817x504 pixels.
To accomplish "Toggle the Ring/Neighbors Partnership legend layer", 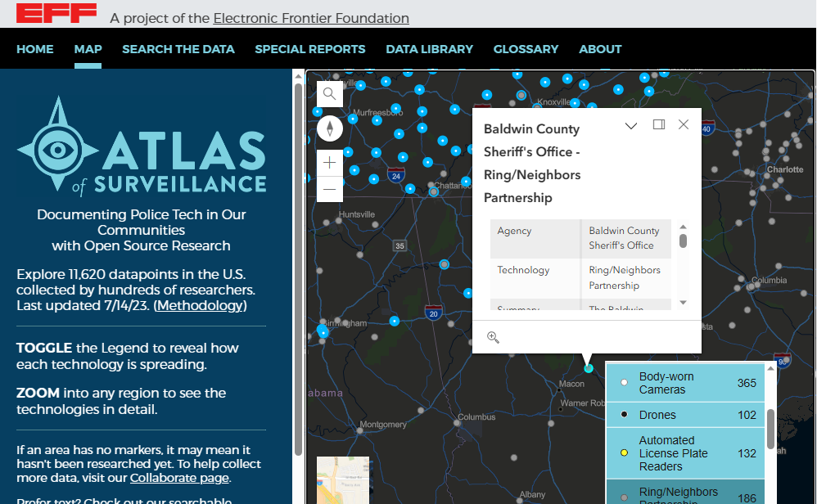I will coord(685,492).
